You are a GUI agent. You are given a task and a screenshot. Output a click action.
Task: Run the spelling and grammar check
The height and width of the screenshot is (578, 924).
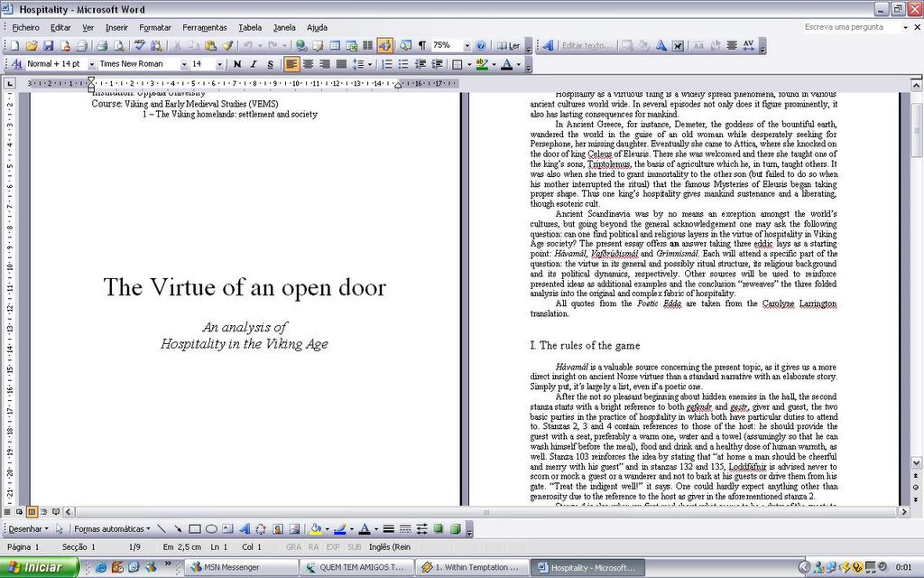click(140, 45)
